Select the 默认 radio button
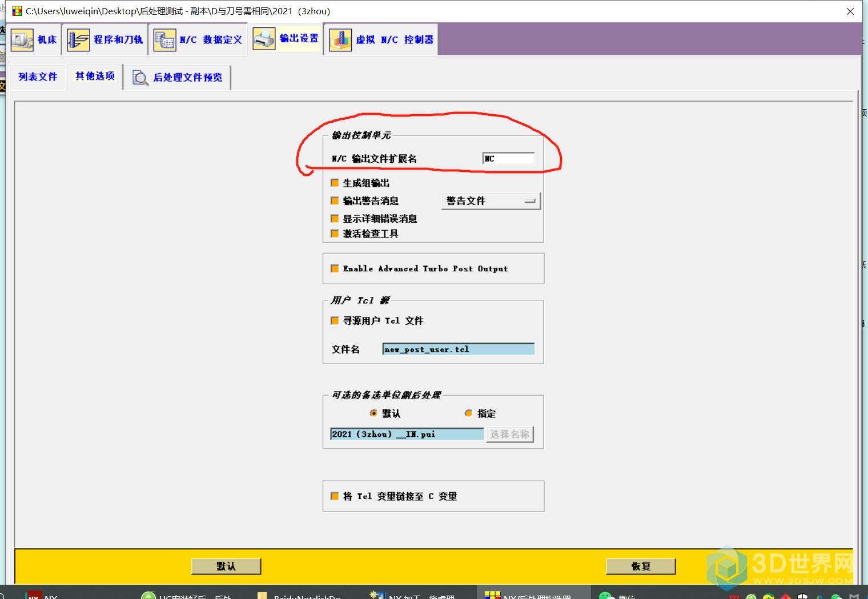 click(373, 413)
